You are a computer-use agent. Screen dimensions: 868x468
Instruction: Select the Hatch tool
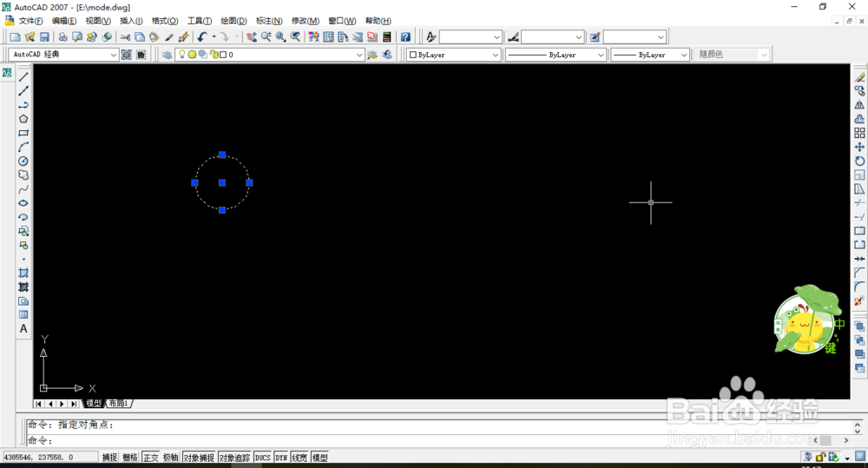[23, 273]
